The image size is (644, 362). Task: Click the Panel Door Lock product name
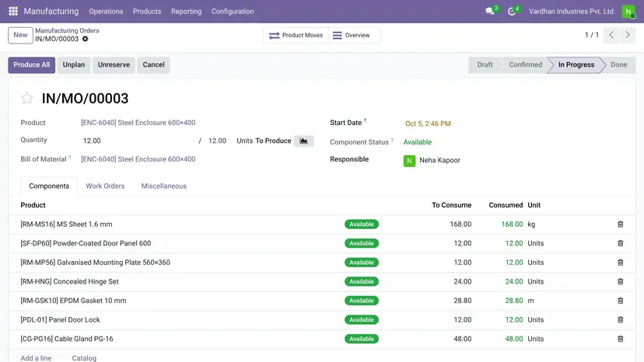(60, 320)
